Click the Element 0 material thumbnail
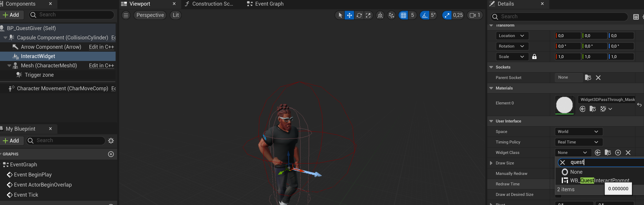The image size is (644, 205). pyautogui.click(x=564, y=105)
